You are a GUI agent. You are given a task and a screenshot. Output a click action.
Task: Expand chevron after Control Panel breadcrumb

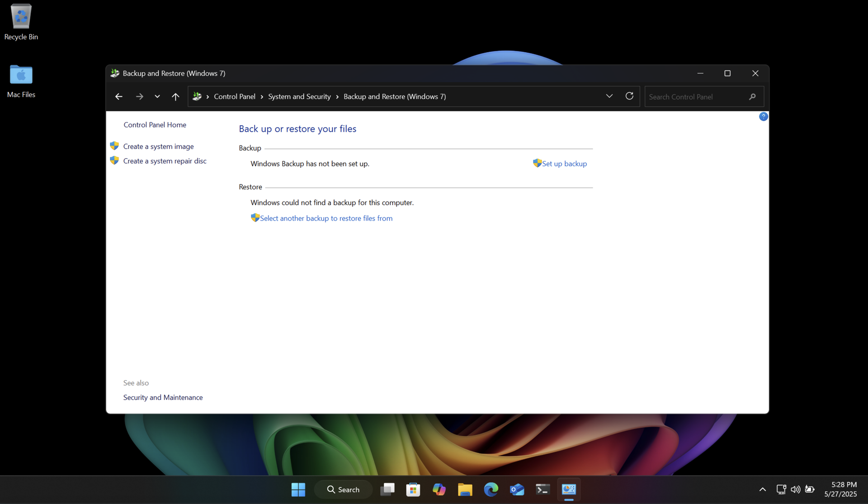pyautogui.click(x=262, y=97)
